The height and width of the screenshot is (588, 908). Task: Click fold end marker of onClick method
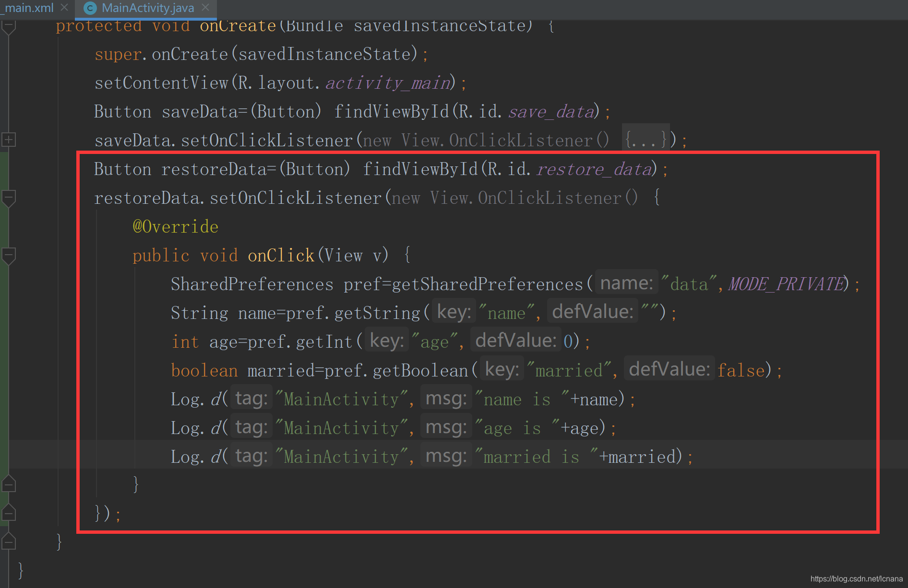pos(9,484)
